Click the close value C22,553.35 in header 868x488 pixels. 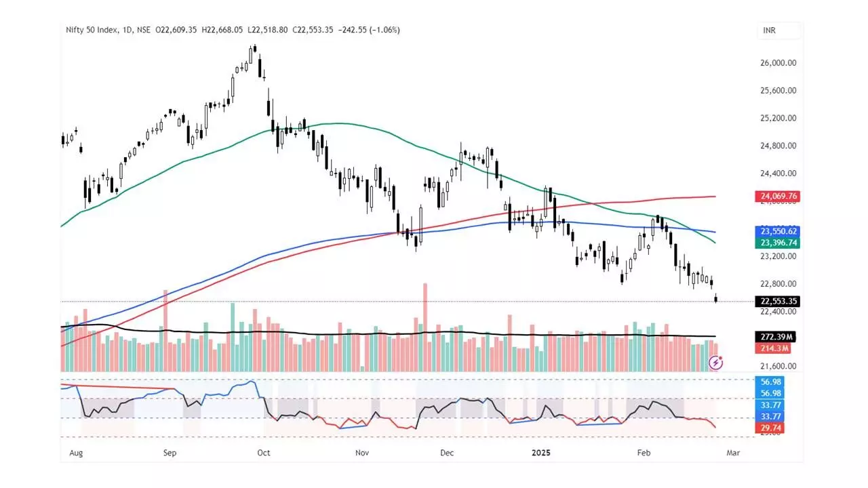click(x=312, y=30)
